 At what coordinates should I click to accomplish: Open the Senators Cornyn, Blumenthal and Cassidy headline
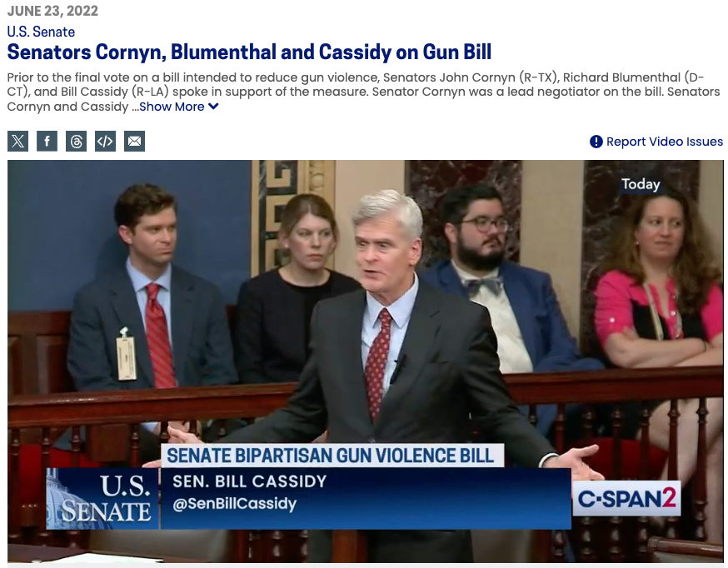pos(249,52)
